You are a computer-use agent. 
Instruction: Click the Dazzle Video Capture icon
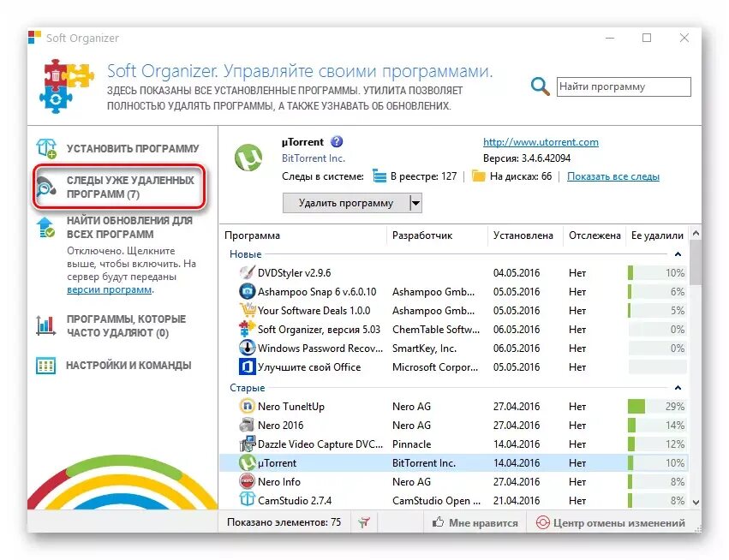pos(247,444)
